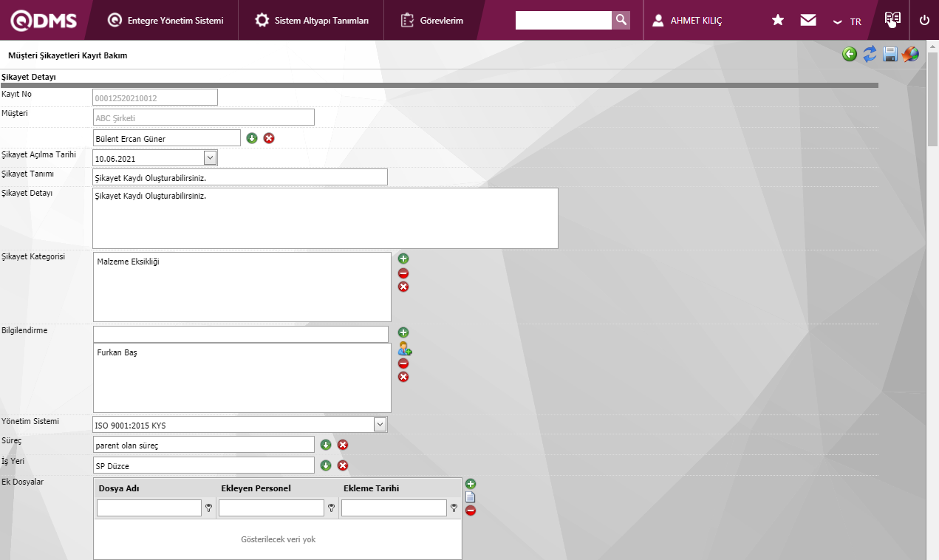This screenshot has height=560, width=939.
Task: Select Malzeme Eksikliği category entry
Action: tap(129, 262)
